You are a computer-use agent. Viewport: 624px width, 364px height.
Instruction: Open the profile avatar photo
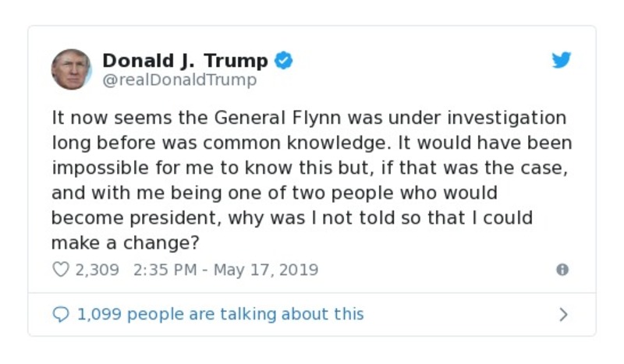tap(71, 69)
